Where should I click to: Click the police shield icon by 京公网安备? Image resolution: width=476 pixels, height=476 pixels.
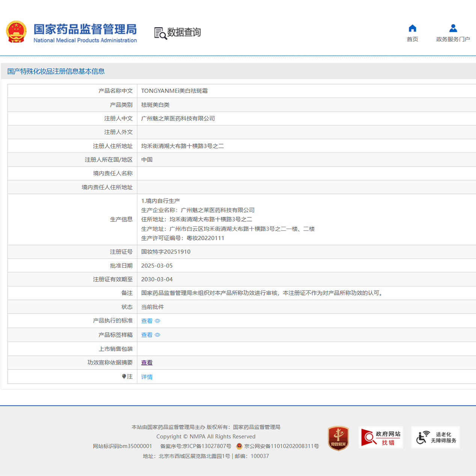click(x=239, y=446)
